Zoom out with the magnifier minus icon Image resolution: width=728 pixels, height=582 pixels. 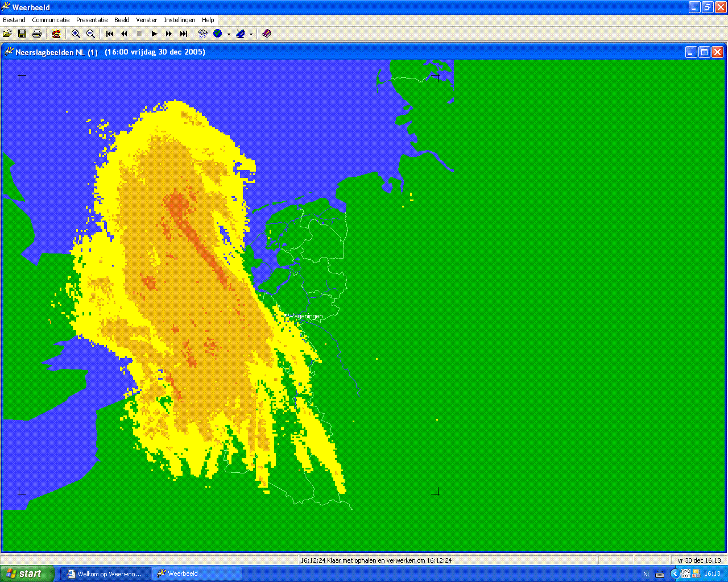90,34
